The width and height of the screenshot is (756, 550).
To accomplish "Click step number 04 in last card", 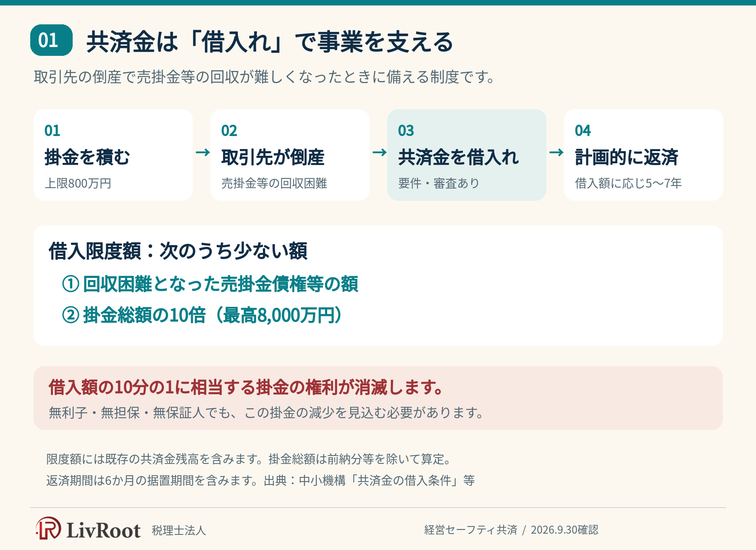I will click(x=583, y=131).
